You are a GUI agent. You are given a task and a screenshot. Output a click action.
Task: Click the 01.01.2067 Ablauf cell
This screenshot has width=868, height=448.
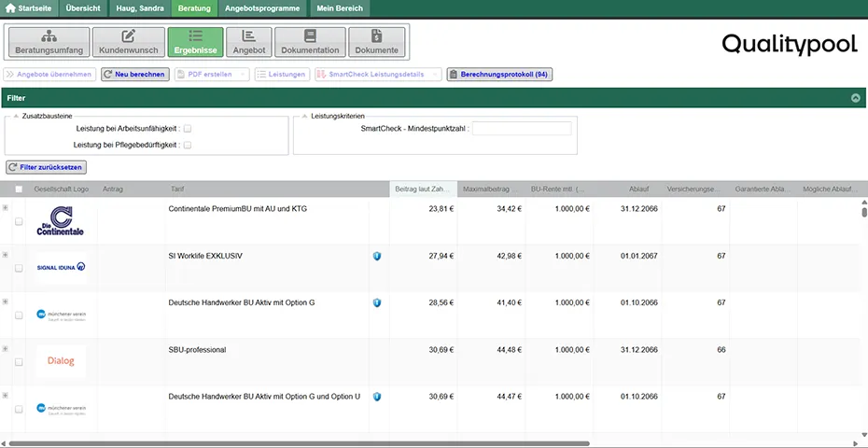(638, 256)
